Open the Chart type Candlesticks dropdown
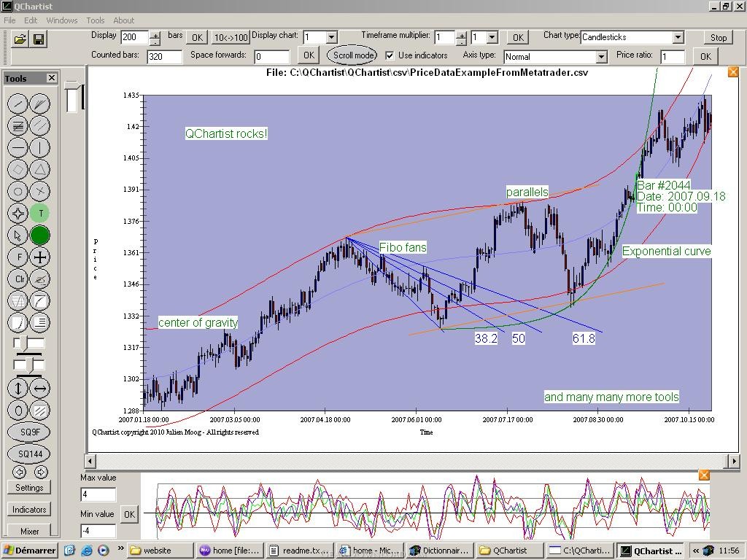 [x=678, y=37]
